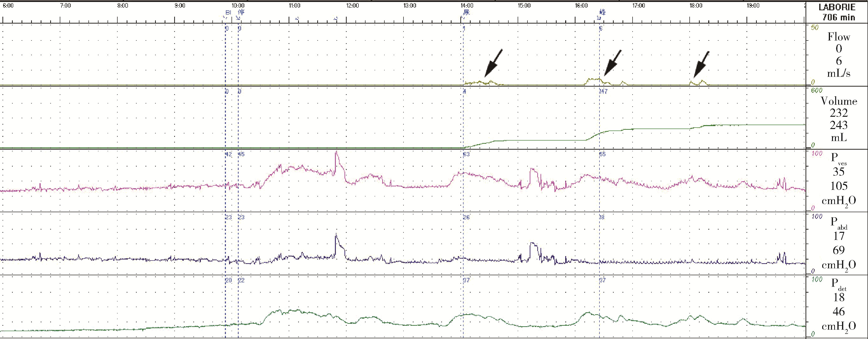The height and width of the screenshot is (339, 868).
Task: Click the 147 volume value at peak marker
Action: click(603, 91)
